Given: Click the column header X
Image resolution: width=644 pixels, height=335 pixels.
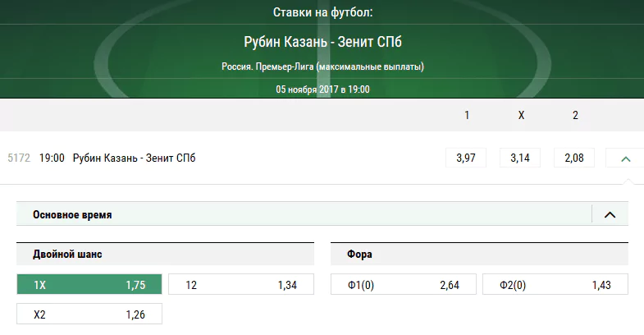Looking at the screenshot, I should (521, 115).
